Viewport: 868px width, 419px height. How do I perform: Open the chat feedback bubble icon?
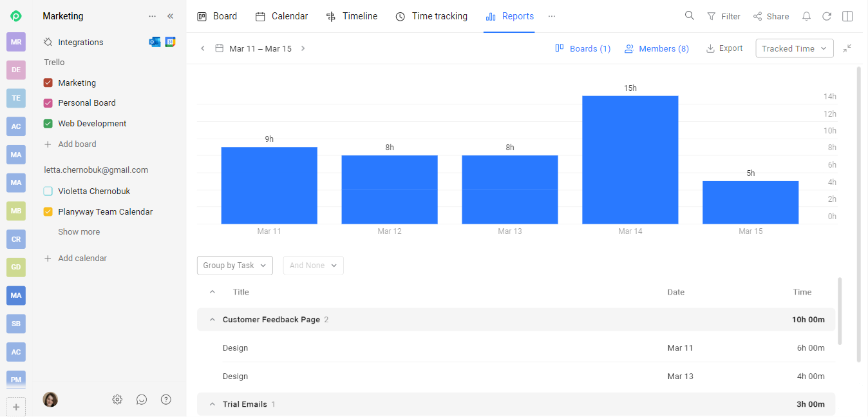coord(142,400)
